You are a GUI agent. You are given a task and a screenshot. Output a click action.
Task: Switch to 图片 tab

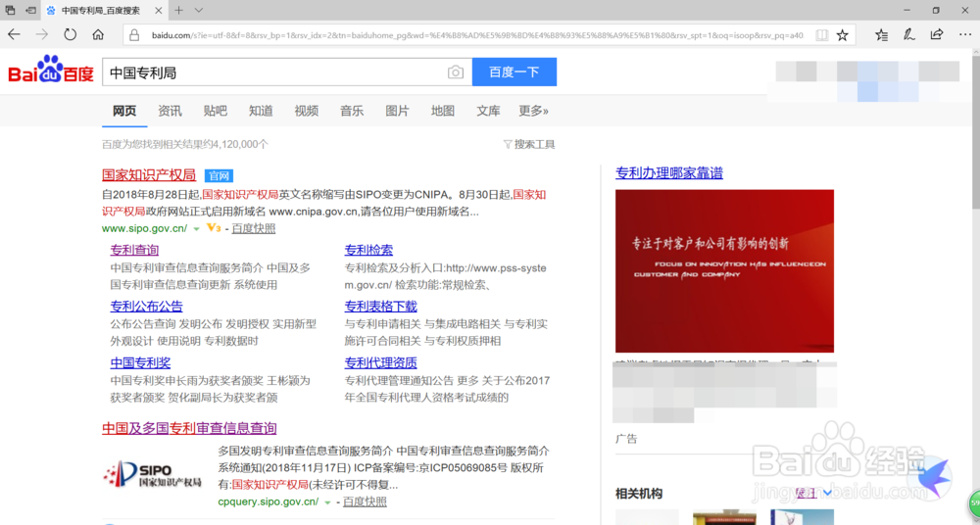(397, 111)
